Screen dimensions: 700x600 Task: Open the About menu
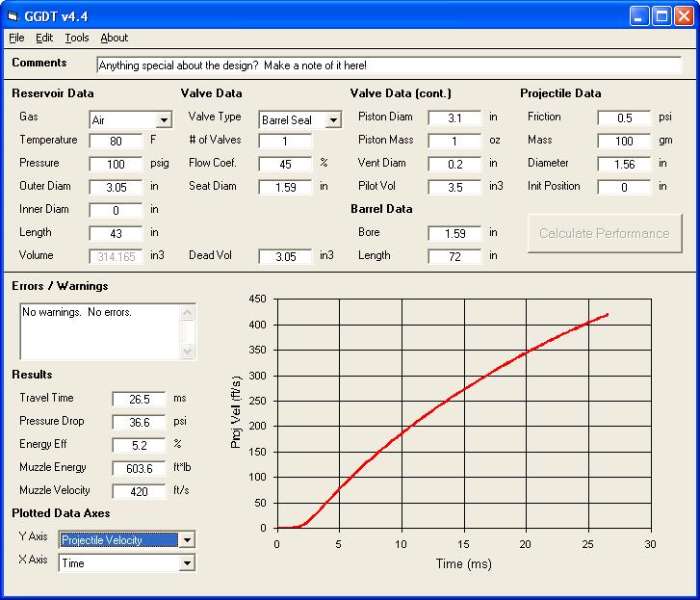click(114, 38)
